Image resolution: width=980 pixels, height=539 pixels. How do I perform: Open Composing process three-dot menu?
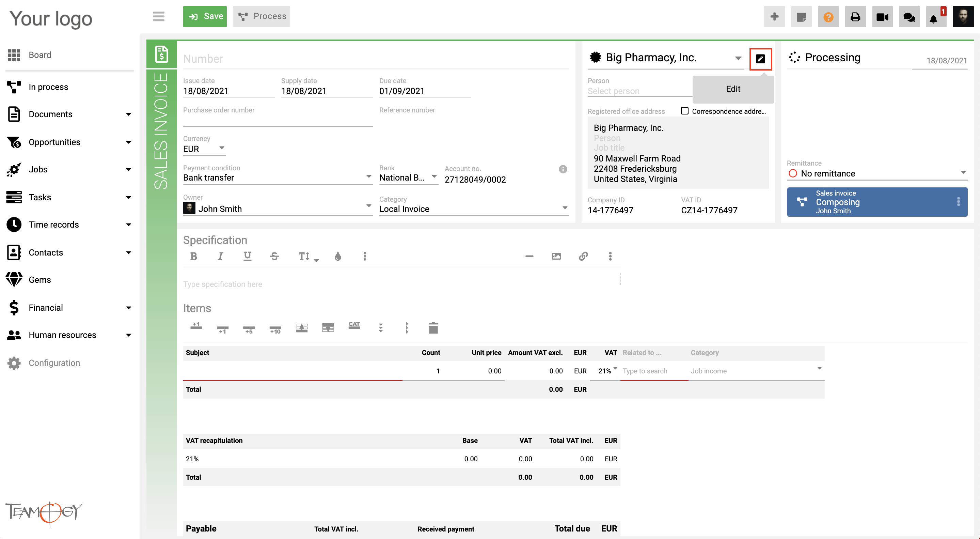pyautogui.click(x=958, y=202)
